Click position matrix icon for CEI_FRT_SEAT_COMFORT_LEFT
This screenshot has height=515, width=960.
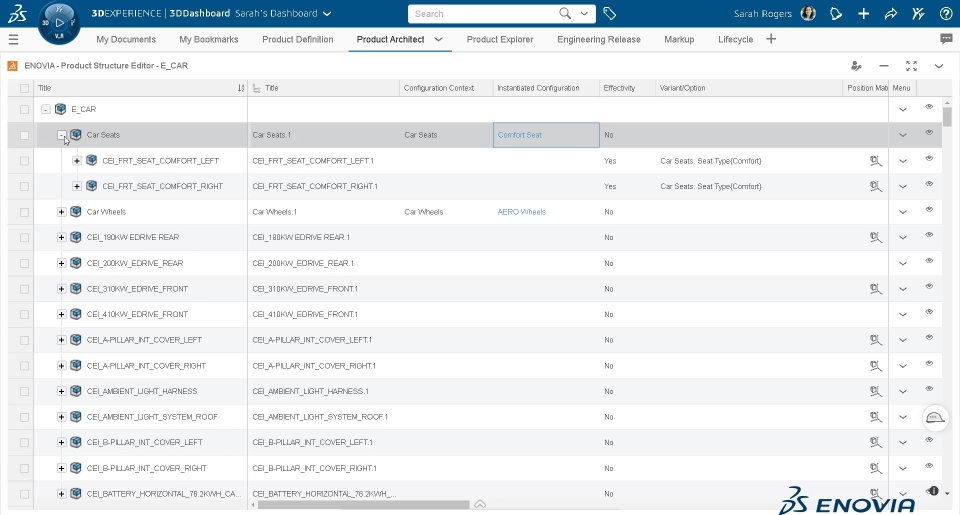click(876, 161)
